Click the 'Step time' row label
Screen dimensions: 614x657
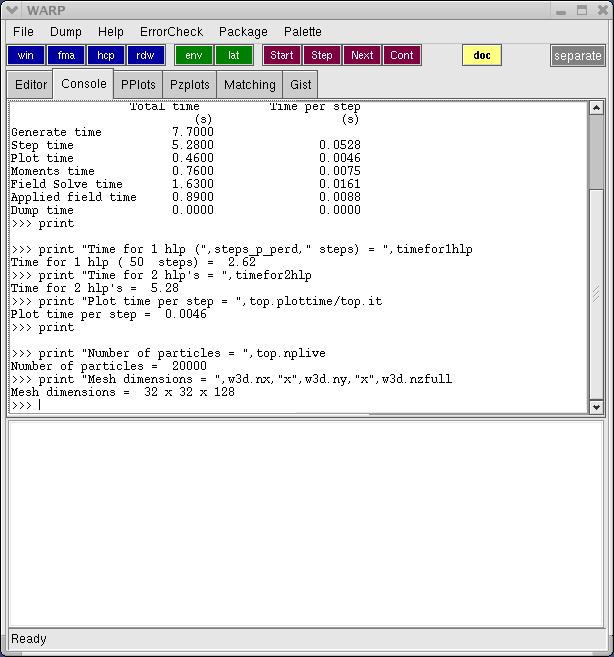[x=42, y=145]
